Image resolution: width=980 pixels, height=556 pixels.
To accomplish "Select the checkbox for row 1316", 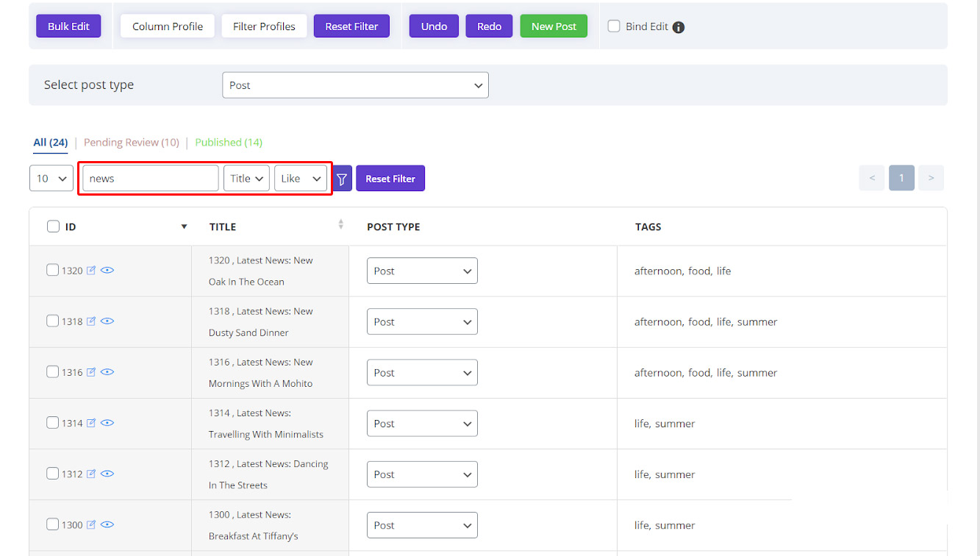I will pyautogui.click(x=52, y=371).
